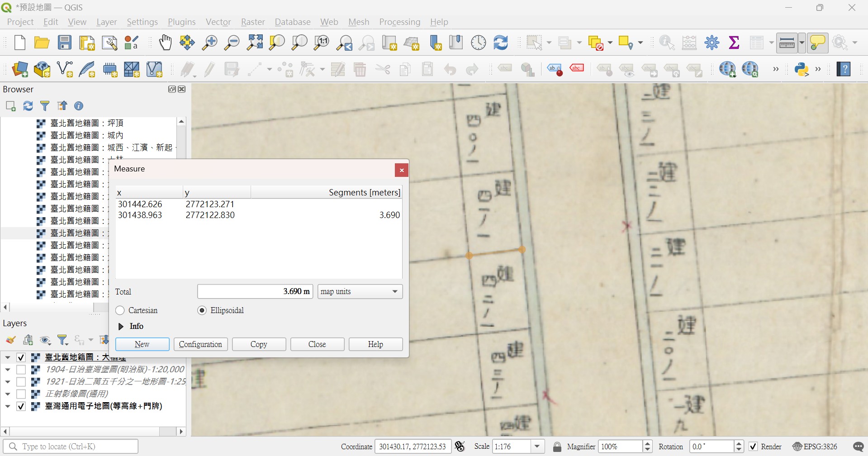Viewport: 868px width, 456px height.
Task: Check the 正射影像圖(通用) layer checkbox
Action: coord(21,394)
